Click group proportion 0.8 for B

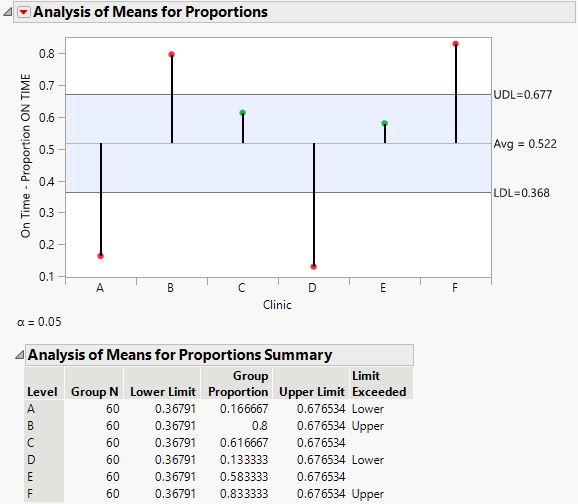tap(260, 426)
